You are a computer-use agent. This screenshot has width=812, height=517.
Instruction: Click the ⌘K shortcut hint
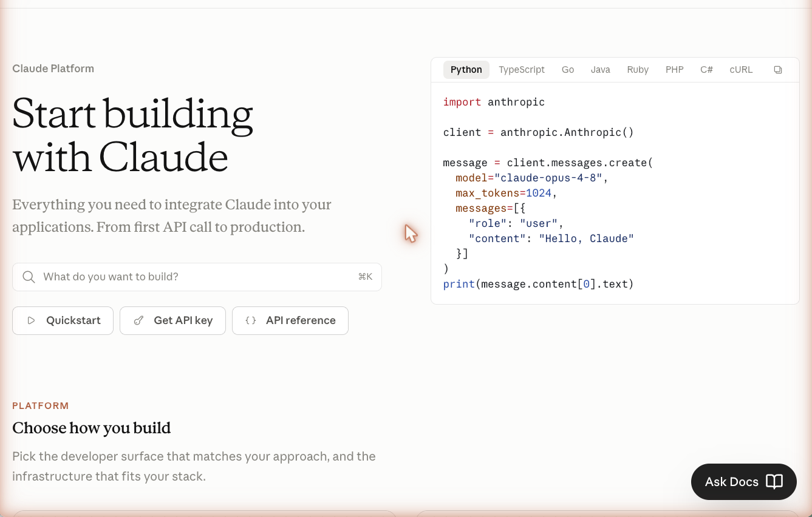[x=365, y=277]
